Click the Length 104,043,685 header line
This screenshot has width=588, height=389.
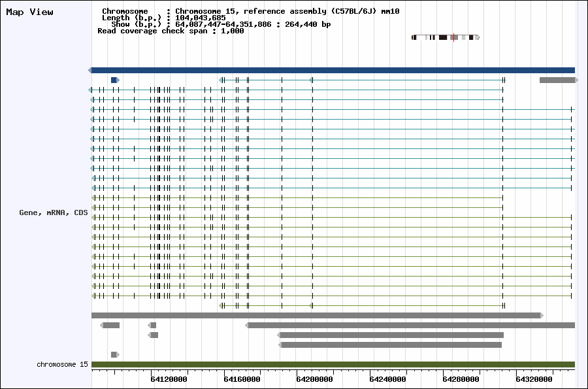pos(164,18)
